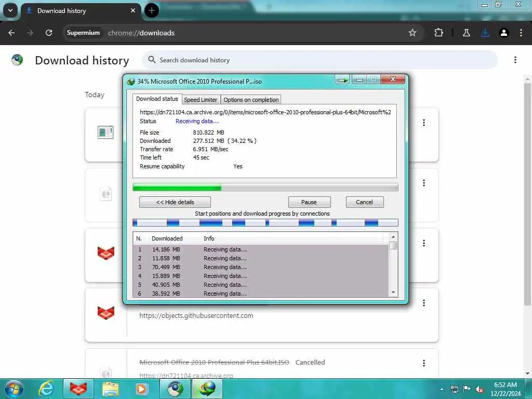Click the muted volume tray icon

click(480, 390)
